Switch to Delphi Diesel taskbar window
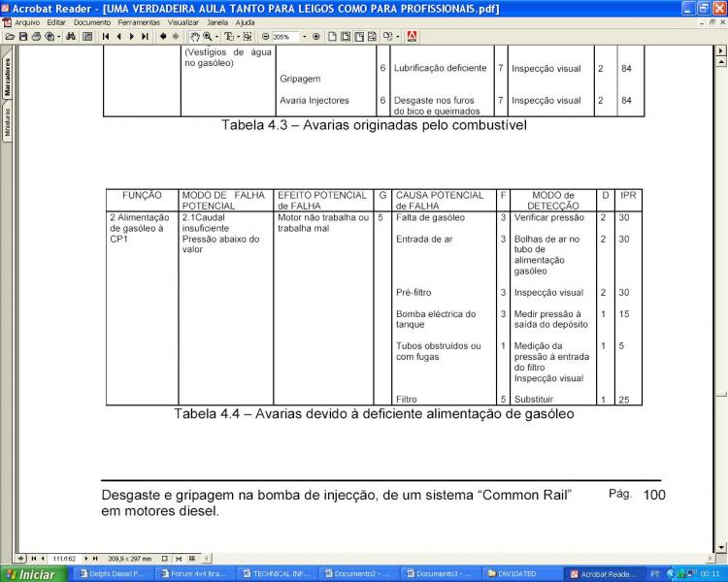Viewport: 728px width, 582px height. point(113,574)
